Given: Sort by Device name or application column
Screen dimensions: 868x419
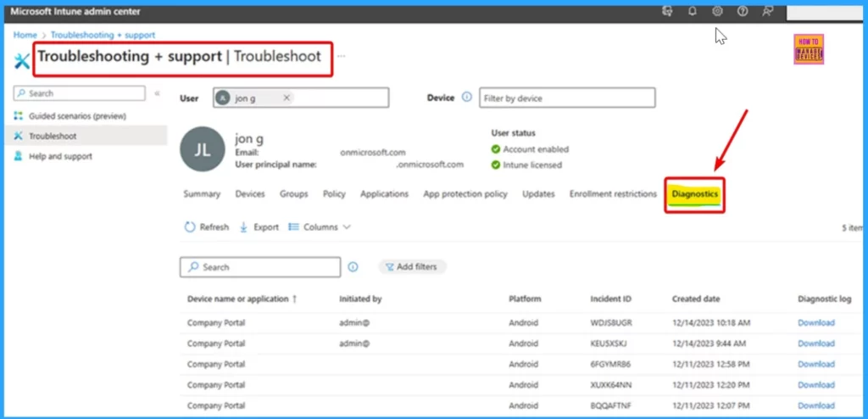Looking at the screenshot, I should click(x=242, y=299).
